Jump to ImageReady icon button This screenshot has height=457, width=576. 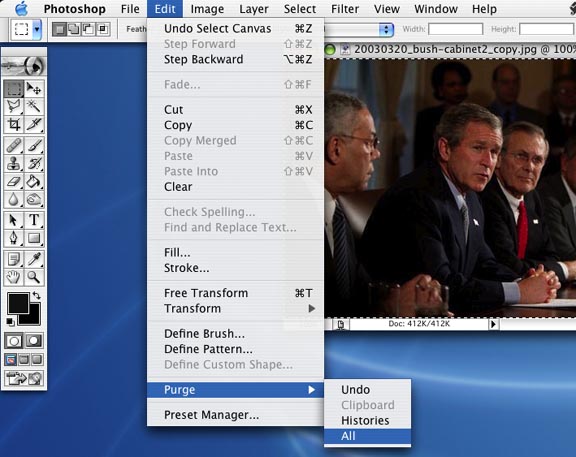(24, 378)
